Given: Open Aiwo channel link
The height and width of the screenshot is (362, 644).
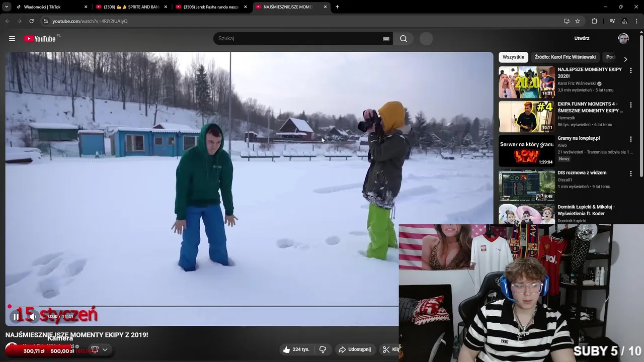Looking at the screenshot, I should click(562, 145).
